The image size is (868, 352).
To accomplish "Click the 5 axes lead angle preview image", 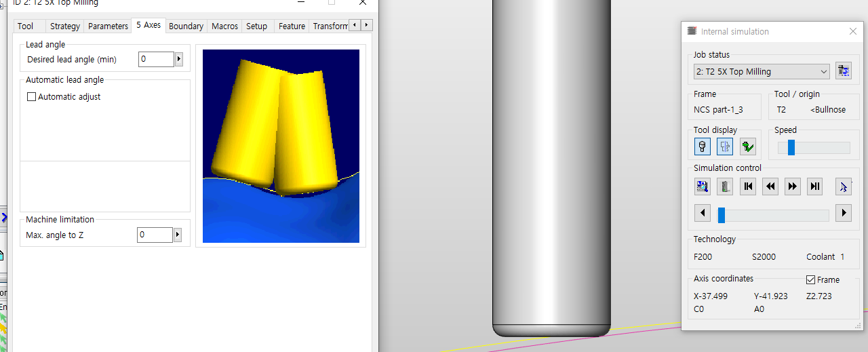I will (281, 146).
